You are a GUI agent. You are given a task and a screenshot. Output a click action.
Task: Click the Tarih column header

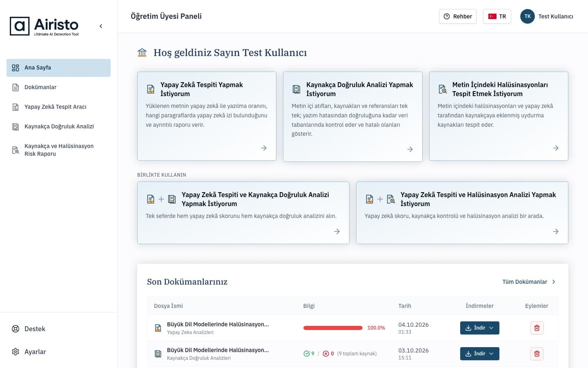tap(405, 306)
